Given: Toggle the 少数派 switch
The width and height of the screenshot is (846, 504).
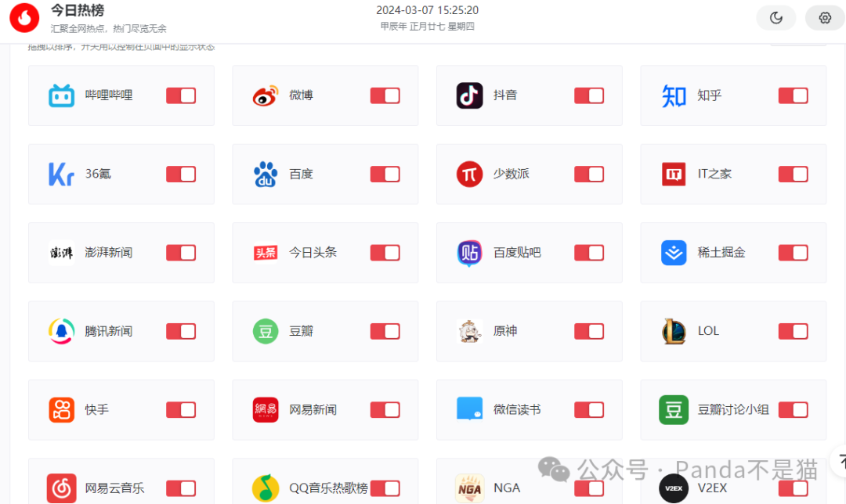Looking at the screenshot, I should coord(589,174).
